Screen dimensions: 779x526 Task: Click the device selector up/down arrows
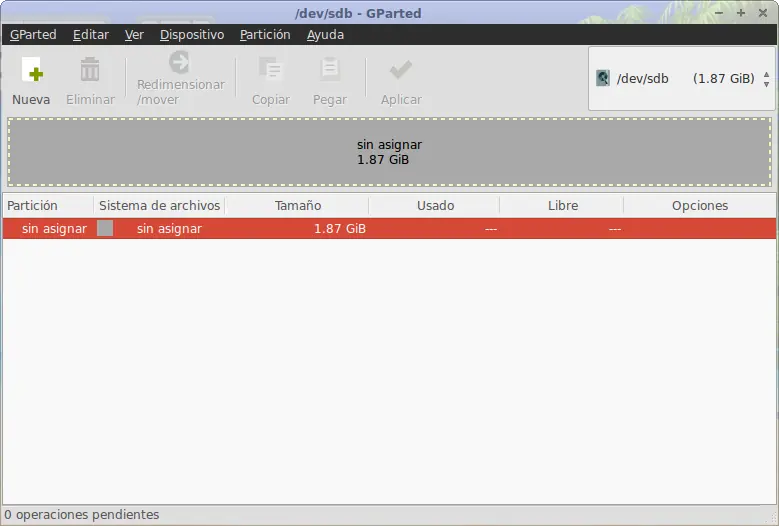[x=767, y=78]
